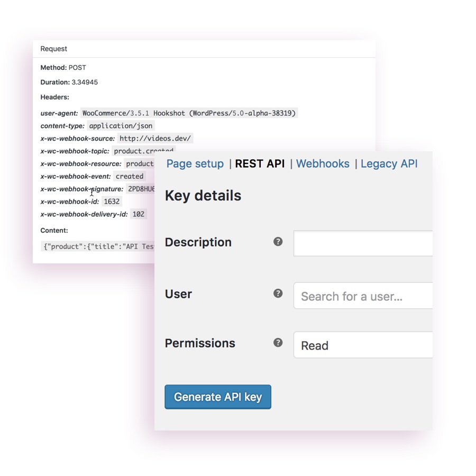
Task: Click the webhook delivery-id value 102
Action: pos(139,214)
